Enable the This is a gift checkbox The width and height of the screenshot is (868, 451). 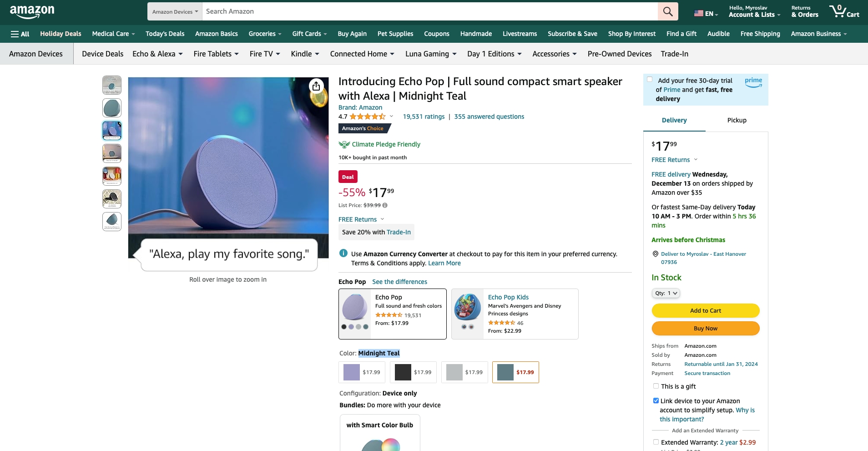pos(656,386)
